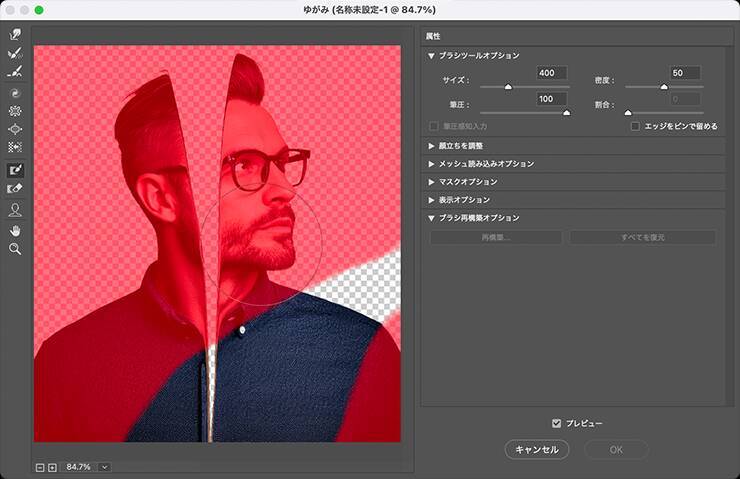The height and width of the screenshot is (479, 740).
Task: Collapse the ブラシツールオプション section
Action: point(432,56)
